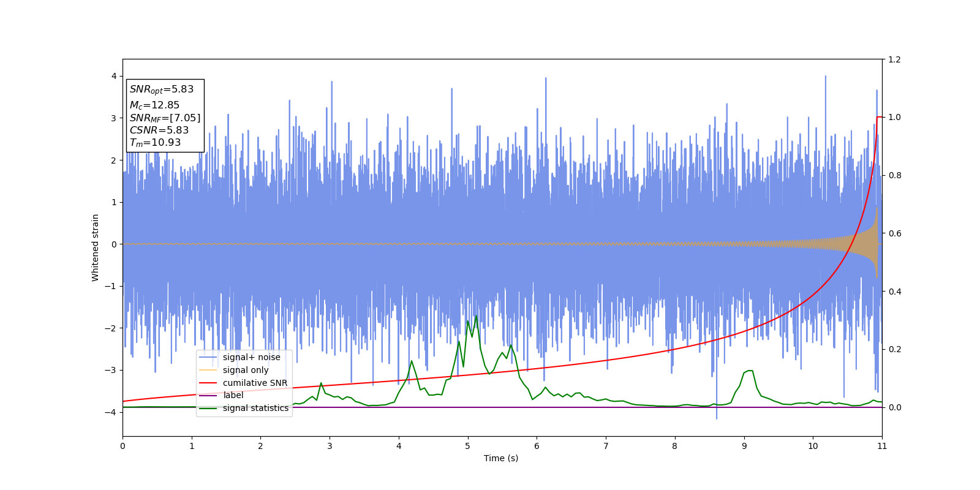
Task: Click the CSNR=5.83 annotation text
Action: tap(159, 130)
